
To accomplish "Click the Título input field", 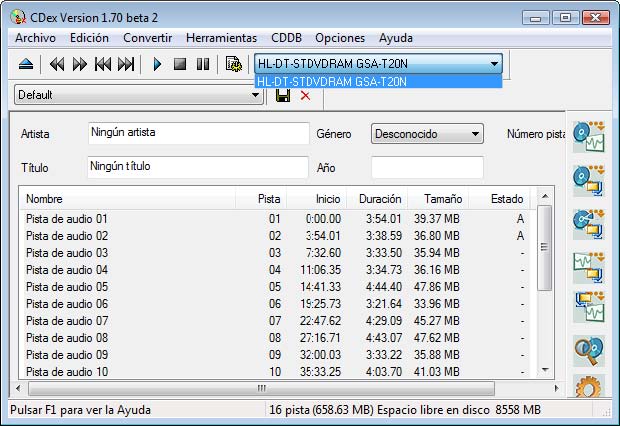I will coord(198,167).
